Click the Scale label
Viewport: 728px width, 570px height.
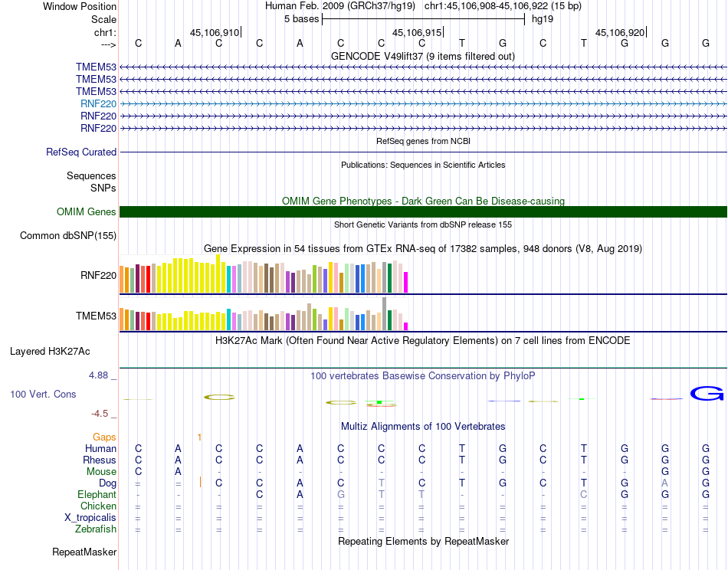pos(104,19)
